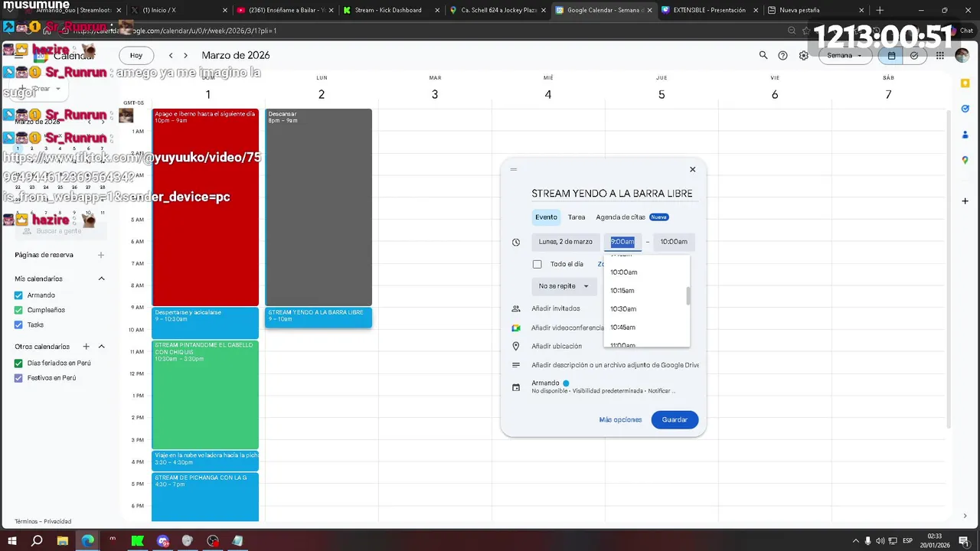Click 'Añadir descripción o un archivo adjunto'
This screenshot has width=980, height=551.
point(615,365)
